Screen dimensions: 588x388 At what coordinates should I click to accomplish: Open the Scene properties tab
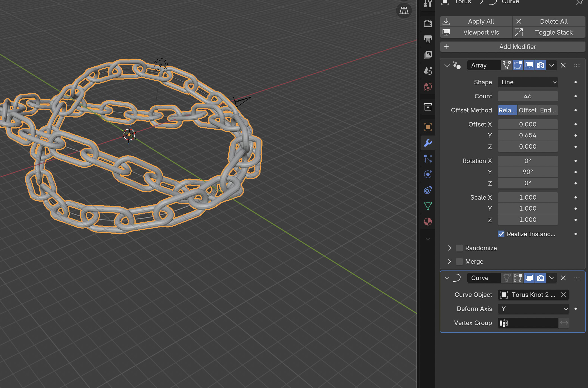point(428,71)
